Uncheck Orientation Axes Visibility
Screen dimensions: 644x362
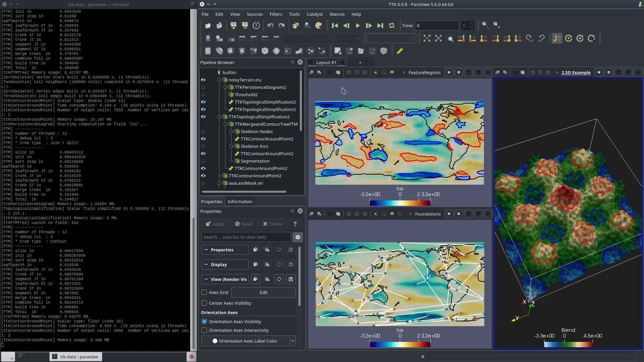pyautogui.click(x=204, y=322)
